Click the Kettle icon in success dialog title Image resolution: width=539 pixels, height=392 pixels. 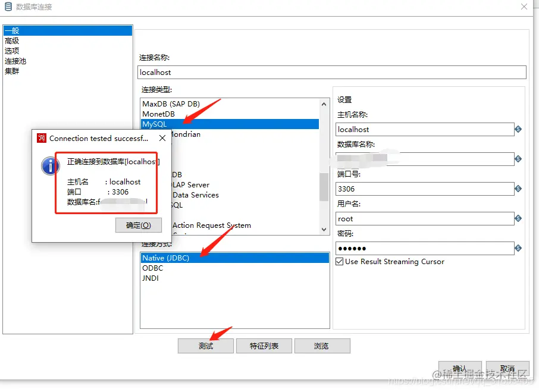tap(42, 138)
